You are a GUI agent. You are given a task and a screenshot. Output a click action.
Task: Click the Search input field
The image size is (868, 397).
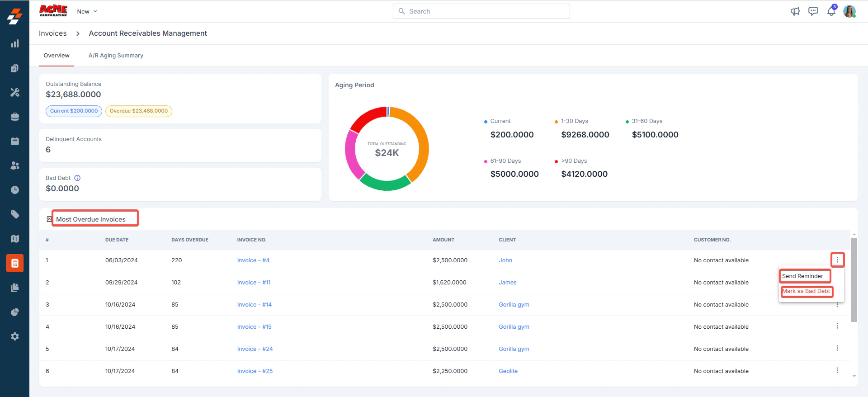click(481, 11)
